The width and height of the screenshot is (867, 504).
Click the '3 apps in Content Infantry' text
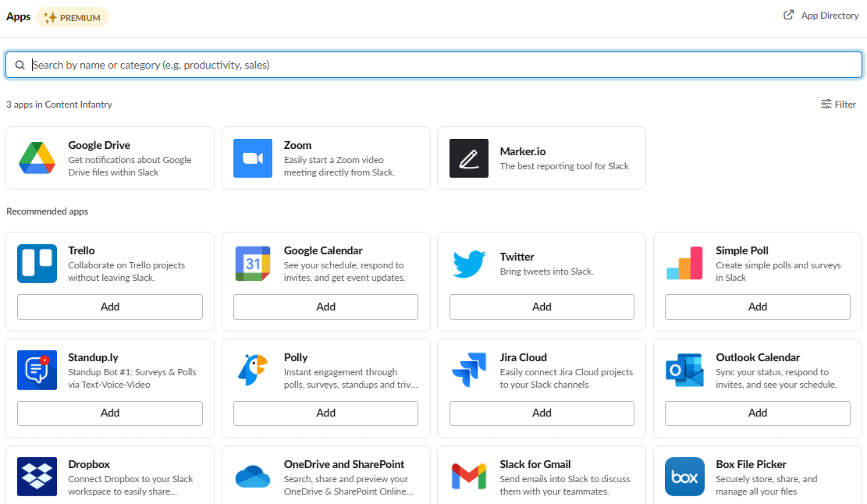[59, 105]
